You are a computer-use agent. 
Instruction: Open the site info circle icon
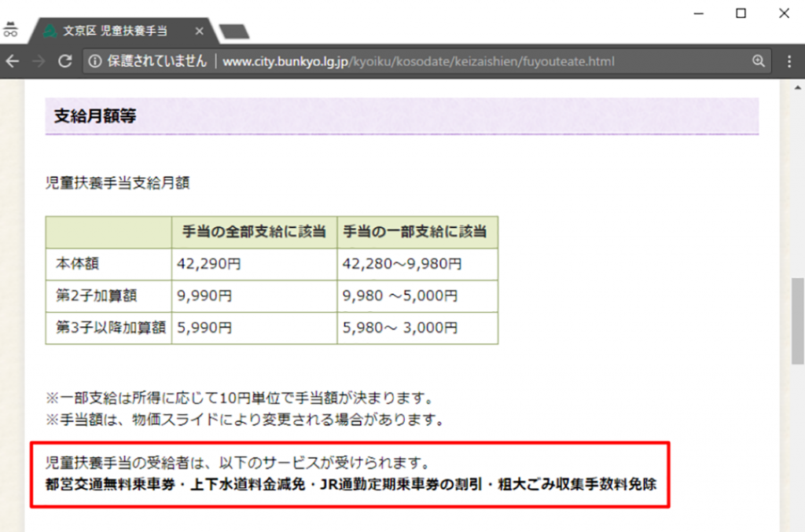(x=95, y=61)
